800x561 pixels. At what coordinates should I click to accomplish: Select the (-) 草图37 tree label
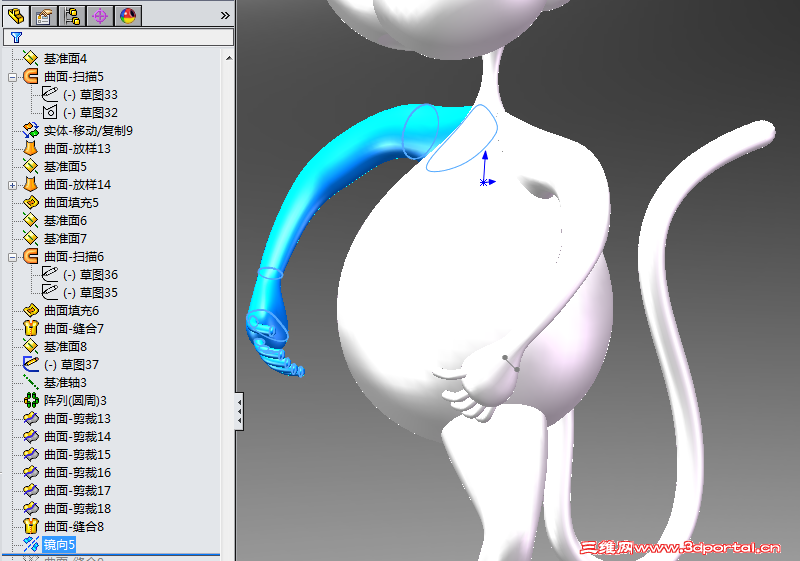pyautogui.click(x=71, y=365)
